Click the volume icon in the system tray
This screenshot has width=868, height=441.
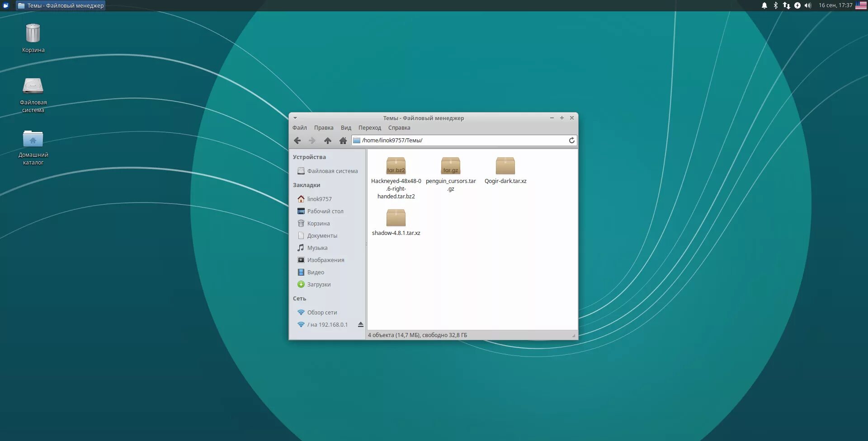coord(807,5)
